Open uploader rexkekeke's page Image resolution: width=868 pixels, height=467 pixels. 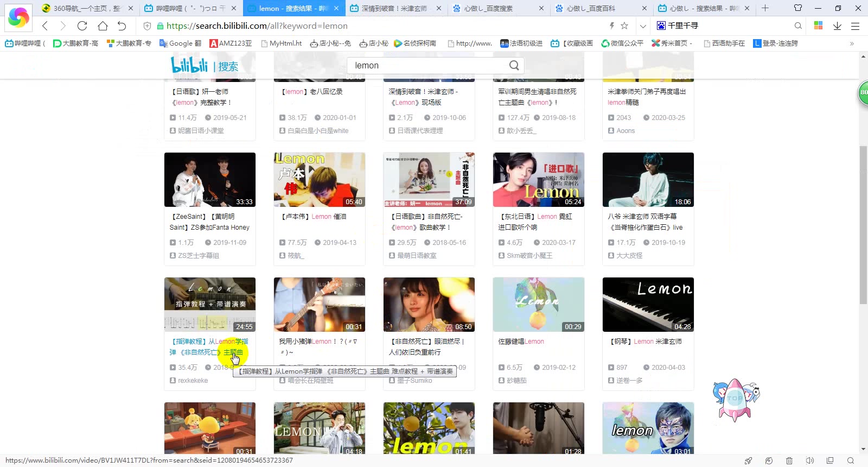tap(193, 381)
